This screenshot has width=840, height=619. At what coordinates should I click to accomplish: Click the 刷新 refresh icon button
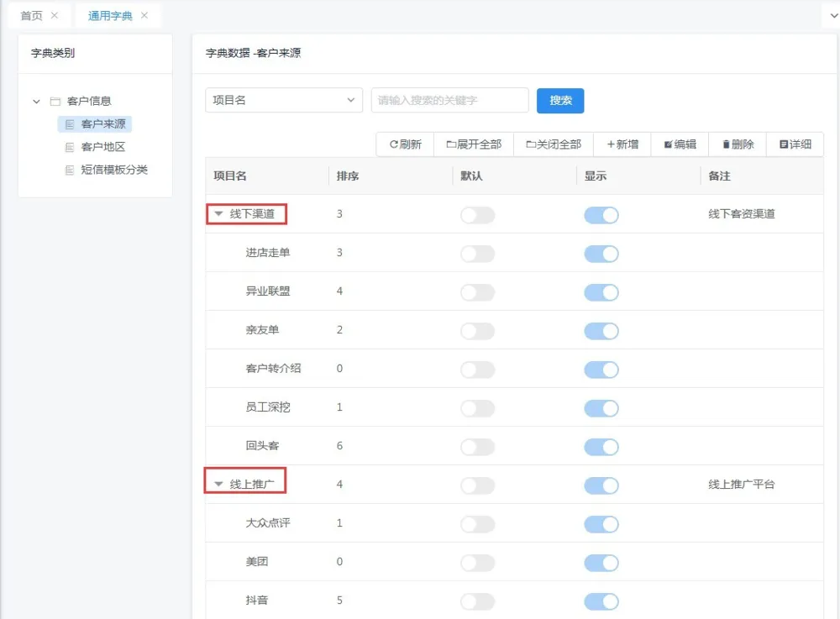(405, 144)
